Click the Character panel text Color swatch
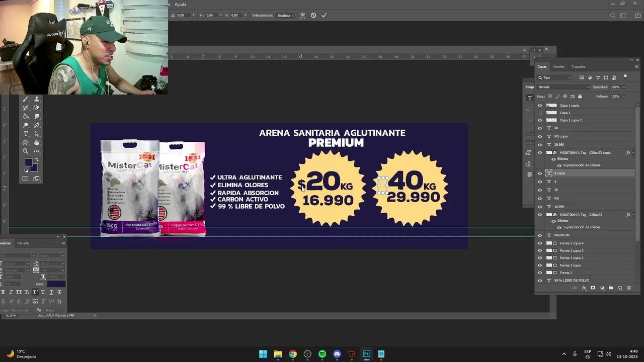 pos(56,284)
